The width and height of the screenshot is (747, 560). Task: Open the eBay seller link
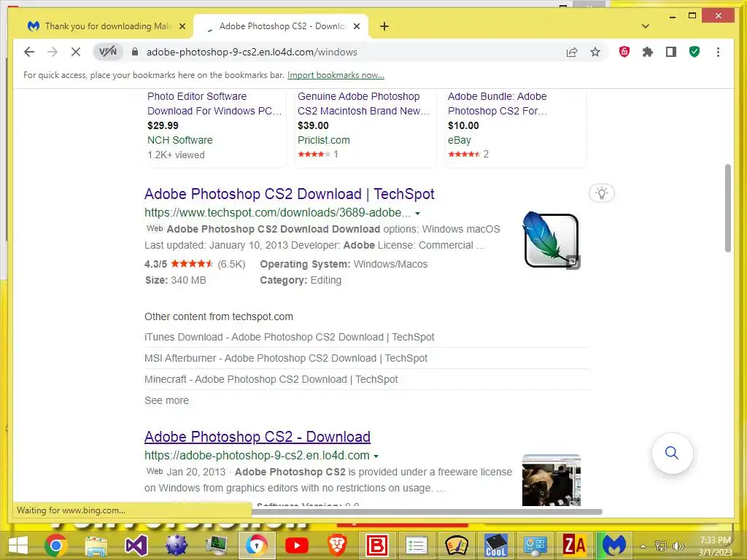[460, 140]
